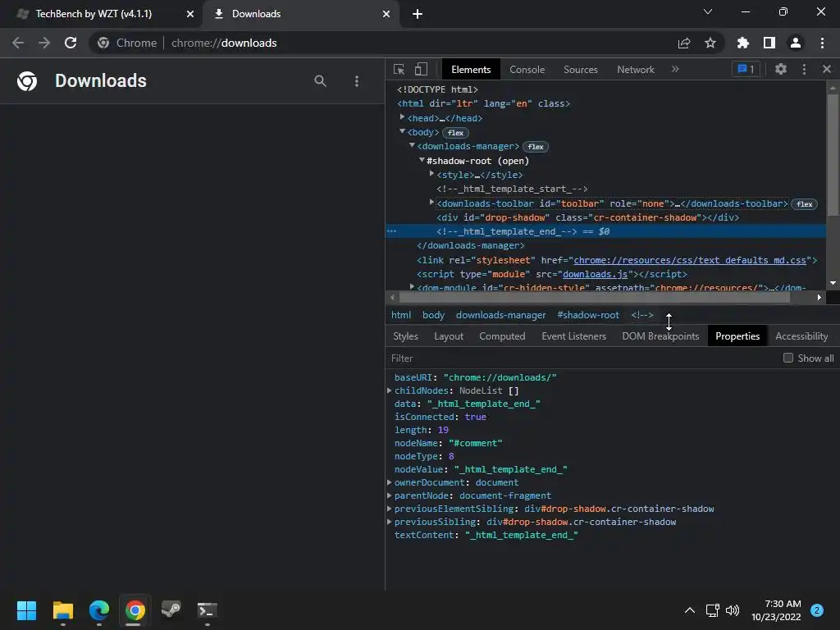Open Downloads page more actions menu
This screenshot has height=630, width=840.
click(x=357, y=81)
